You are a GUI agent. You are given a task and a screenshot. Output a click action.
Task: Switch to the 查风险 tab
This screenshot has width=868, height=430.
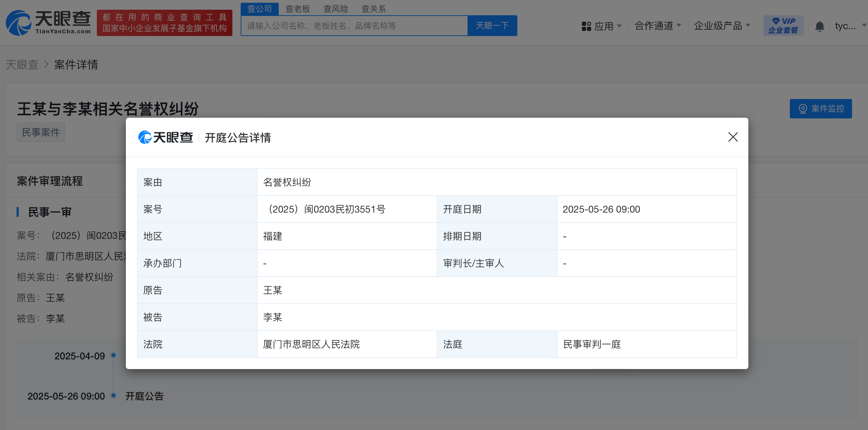335,9
